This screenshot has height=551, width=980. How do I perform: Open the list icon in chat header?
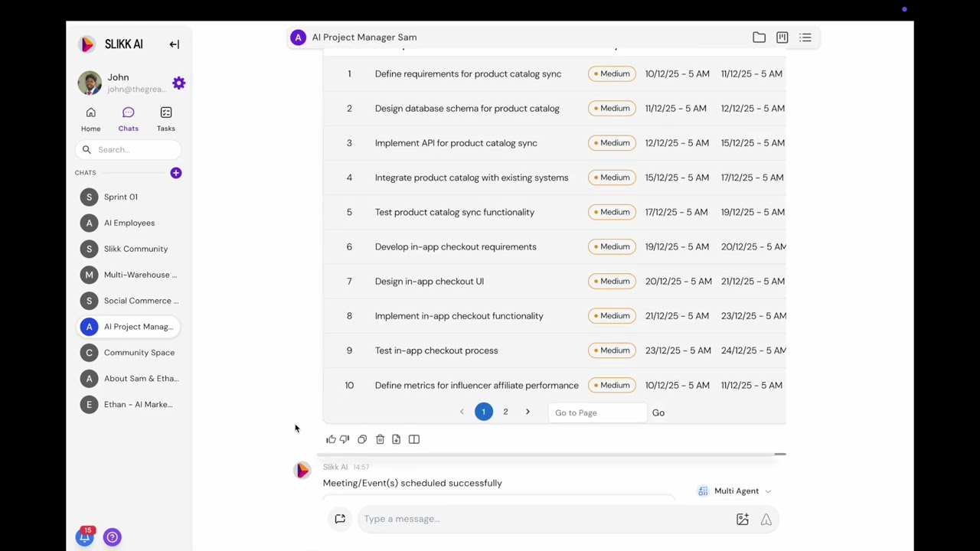pos(805,37)
